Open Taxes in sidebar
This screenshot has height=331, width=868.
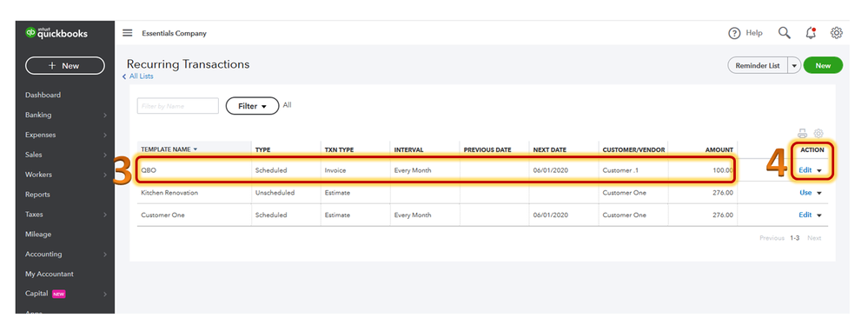(34, 215)
